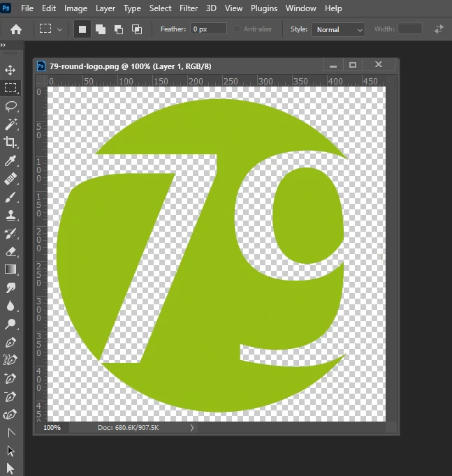Choose Intersect with selection mode

(137, 29)
